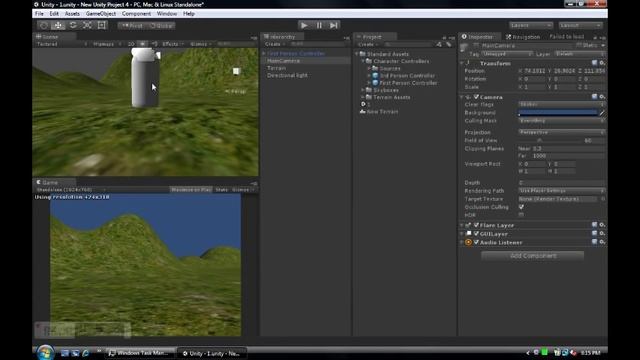Toggle Maximize on Play in Game view
The image size is (640, 360).
pos(191,189)
